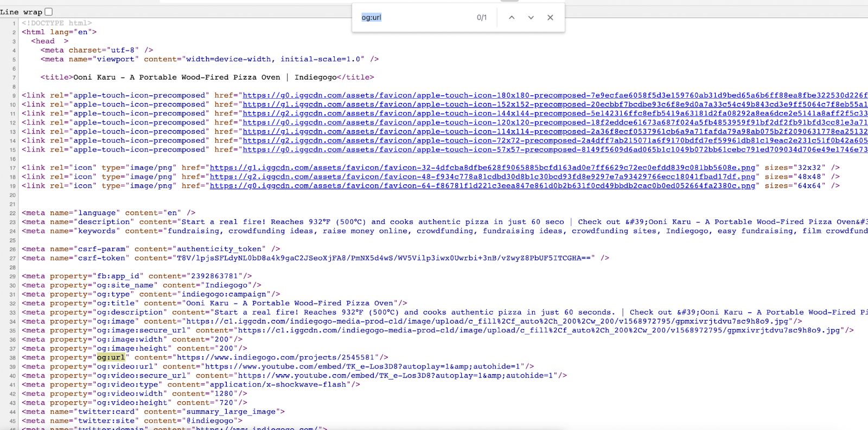The image size is (868, 430).
Task: Click the twitter:site @indiegogo line
Action: pyautogui.click(x=132, y=421)
